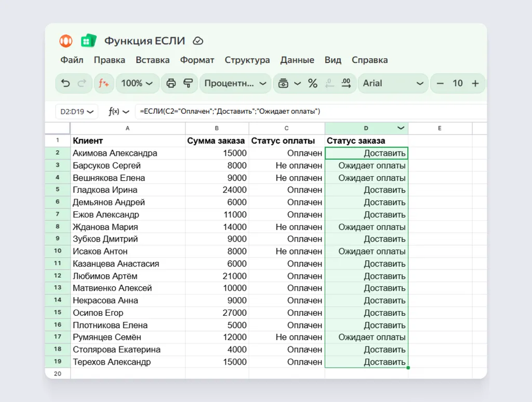Select the paint format roller icon
This screenshot has width=532, height=402.
188,83
